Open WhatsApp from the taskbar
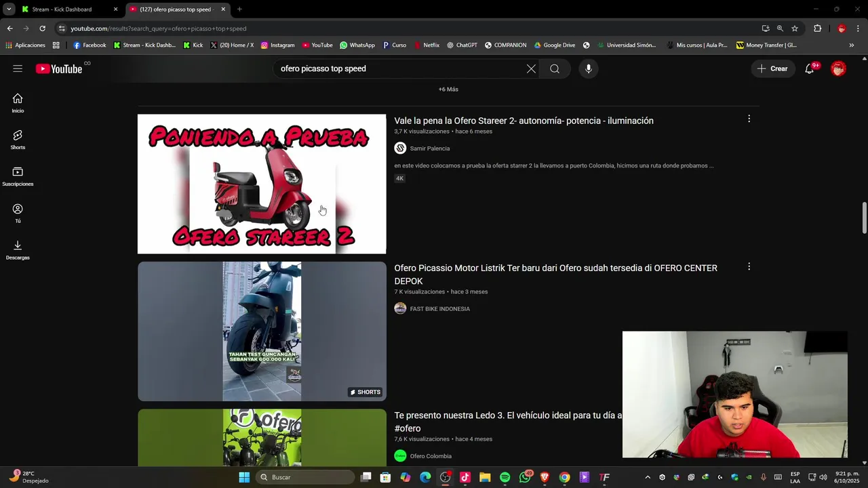Screen dimensions: 868x488 tap(525, 477)
